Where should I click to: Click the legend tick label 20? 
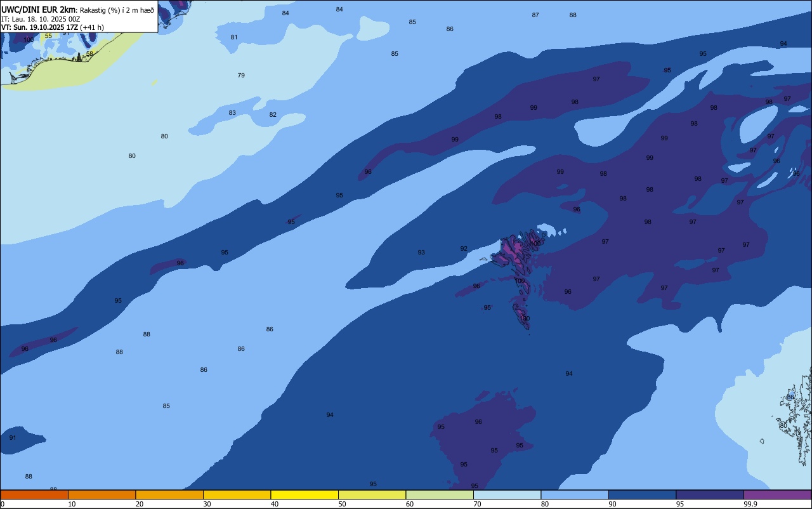point(140,504)
